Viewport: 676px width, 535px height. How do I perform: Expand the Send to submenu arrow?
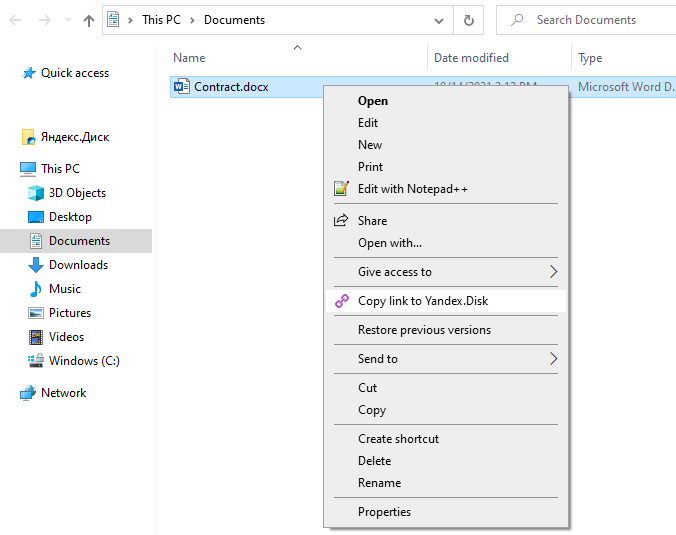pyautogui.click(x=553, y=359)
